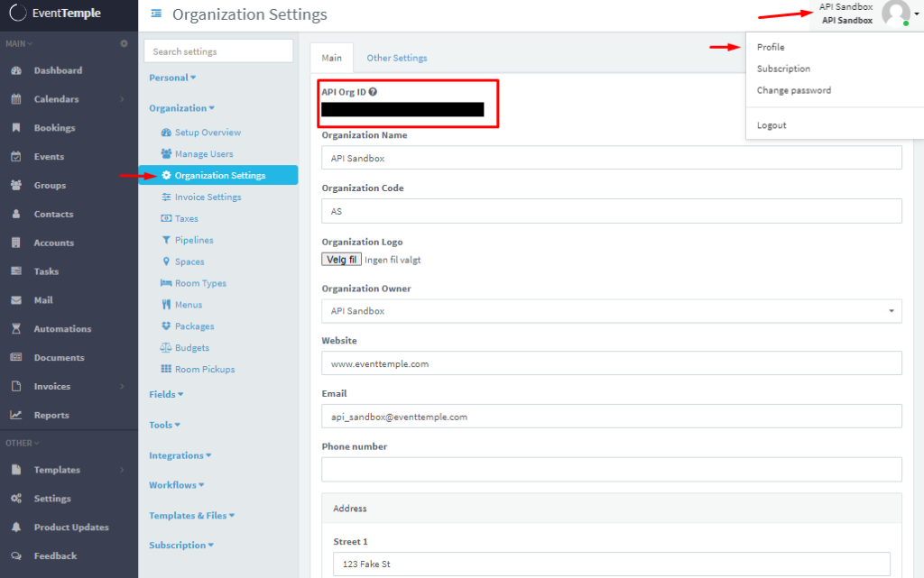Click the Email input field
Screen dimensions: 924x578
(611, 416)
